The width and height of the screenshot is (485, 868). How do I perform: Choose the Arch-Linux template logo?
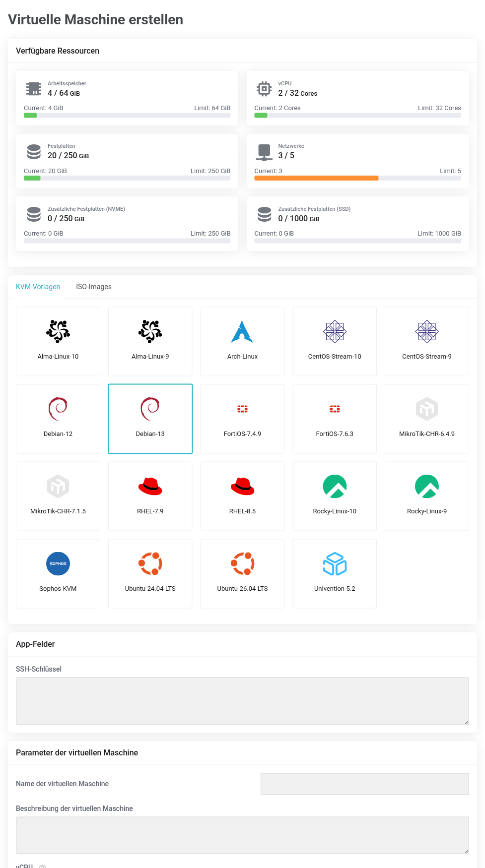242,331
